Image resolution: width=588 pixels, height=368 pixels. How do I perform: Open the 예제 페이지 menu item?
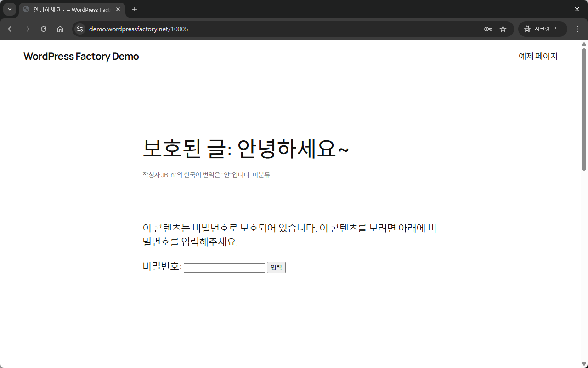point(538,56)
